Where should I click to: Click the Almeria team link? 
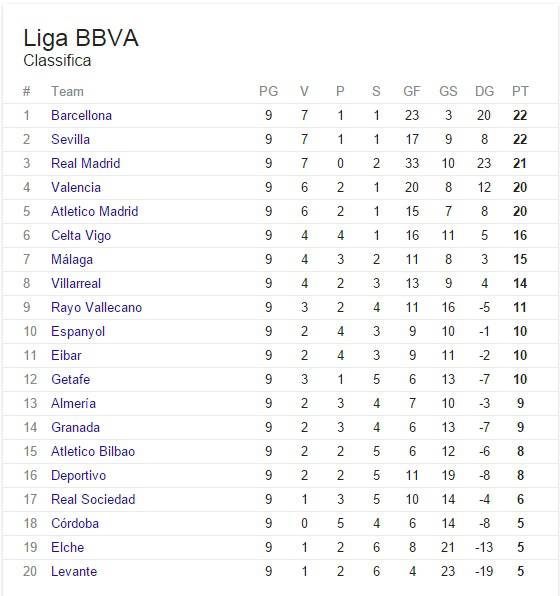click(x=73, y=403)
